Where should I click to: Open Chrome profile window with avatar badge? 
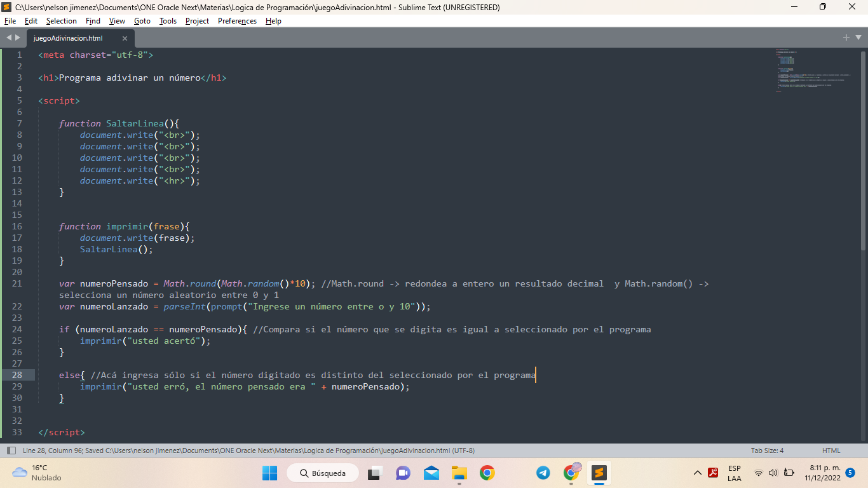point(572,472)
